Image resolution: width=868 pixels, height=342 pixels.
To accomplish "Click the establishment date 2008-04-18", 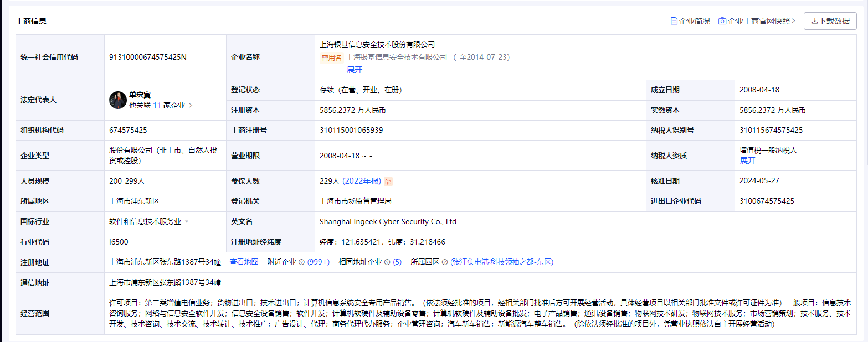I will (759, 90).
